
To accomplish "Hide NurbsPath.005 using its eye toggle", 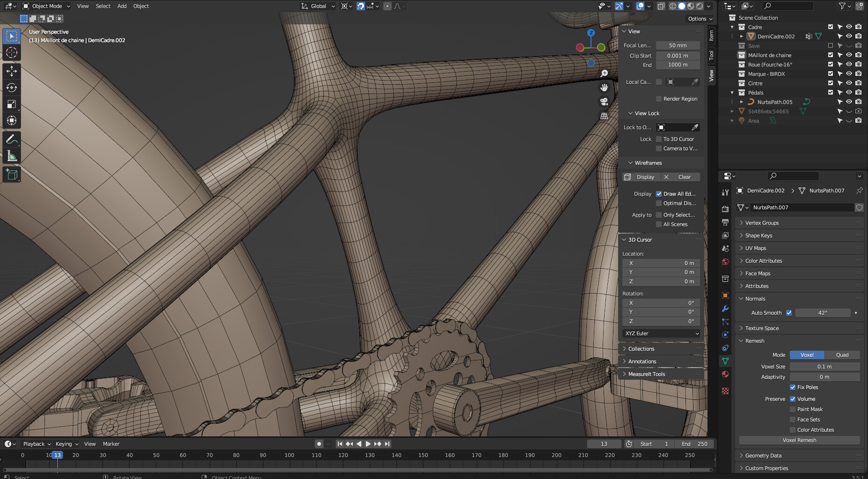I will tap(849, 102).
